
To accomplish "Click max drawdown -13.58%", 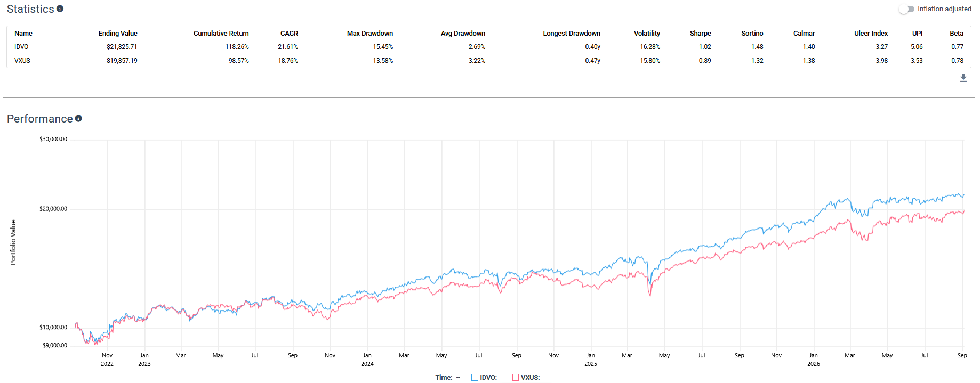I will (x=382, y=61).
